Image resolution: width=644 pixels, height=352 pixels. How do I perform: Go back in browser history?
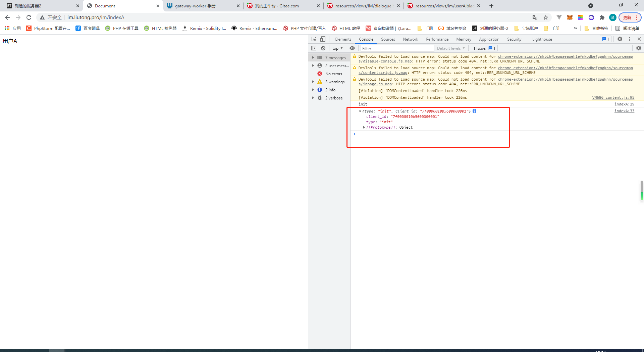coord(7,17)
